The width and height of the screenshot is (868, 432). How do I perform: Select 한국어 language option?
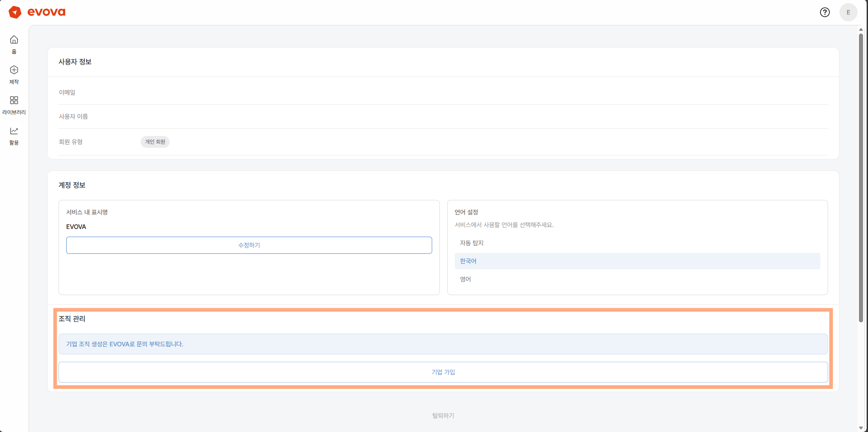pos(468,261)
